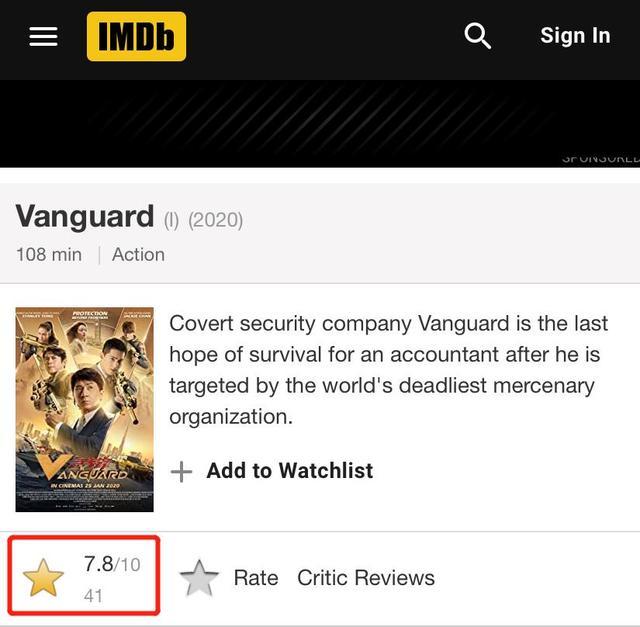Open the Vanguard movie poster
The width and height of the screenshot is (640, 627).
pos(85,409)
